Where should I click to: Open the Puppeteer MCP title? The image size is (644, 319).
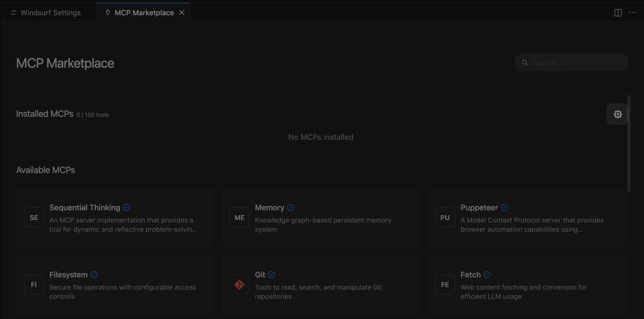tap(479, 207)
